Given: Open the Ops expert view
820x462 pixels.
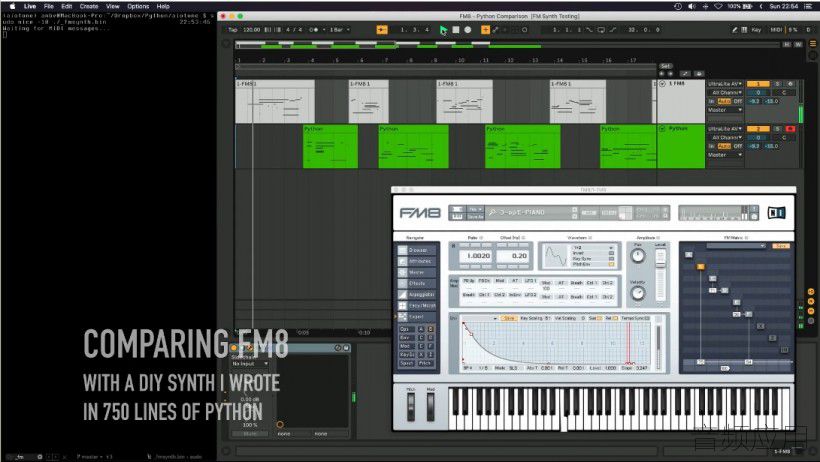Looking at the screenshot, I should 406,329.
